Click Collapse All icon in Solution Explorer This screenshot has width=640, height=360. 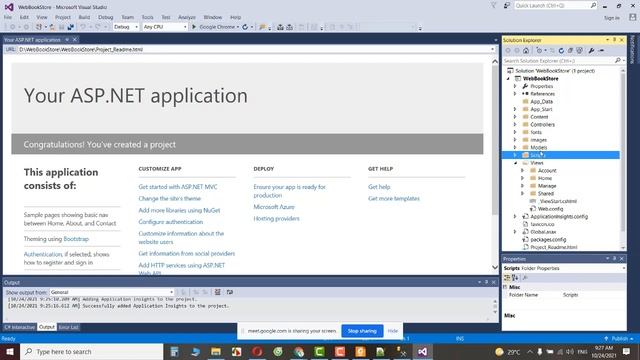570,51
